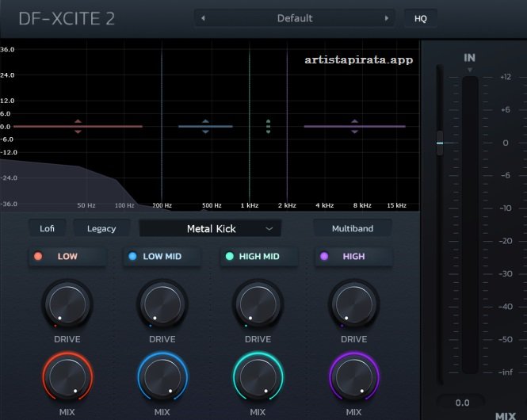Click the purple high band gain handle
This screenshot has width=527, height=420.
354,126
